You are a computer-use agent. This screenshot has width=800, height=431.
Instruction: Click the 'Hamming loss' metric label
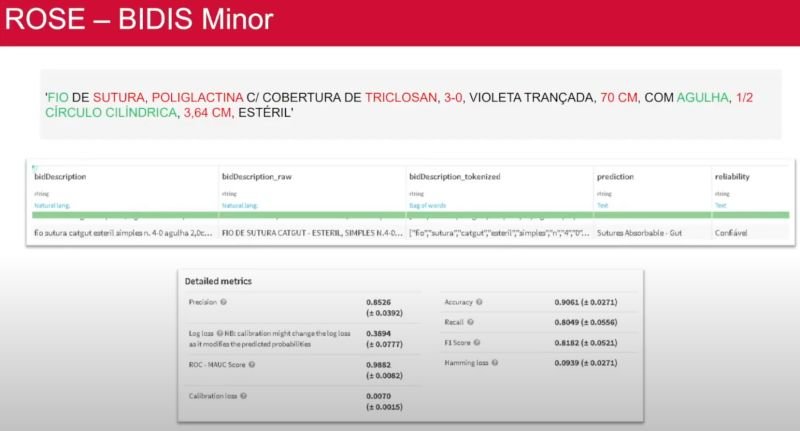tap(466, 363)
